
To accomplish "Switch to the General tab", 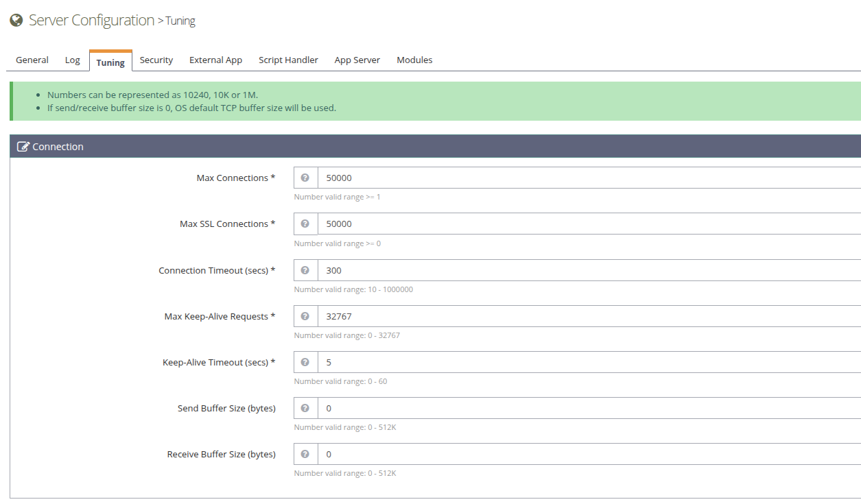I will pyautogui.click(x=32, y=60).
